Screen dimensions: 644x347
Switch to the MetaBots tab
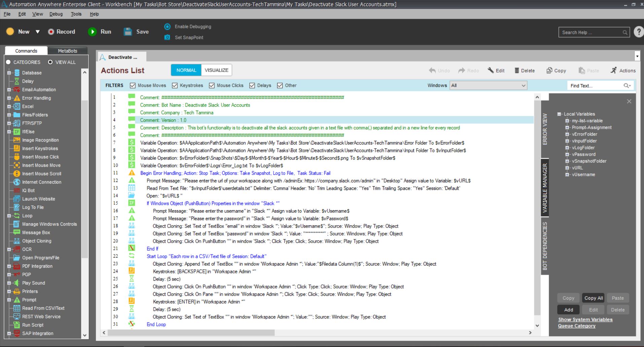pos(67,51)
